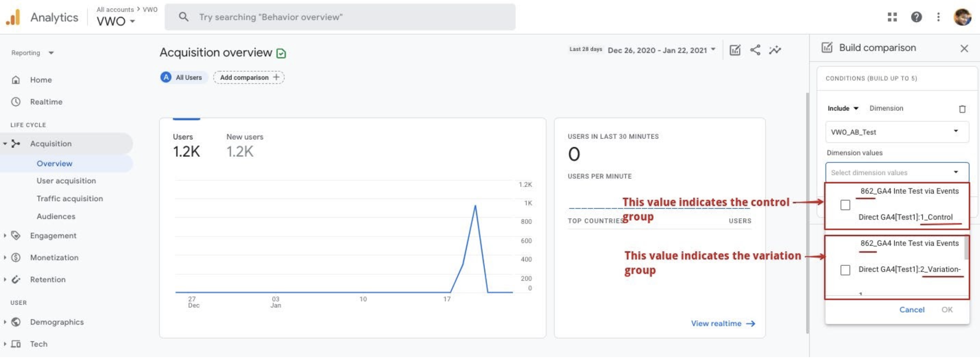Open the Google apps grid icon
The width and height of the screenshot is (980, 360).
[892, 17]
